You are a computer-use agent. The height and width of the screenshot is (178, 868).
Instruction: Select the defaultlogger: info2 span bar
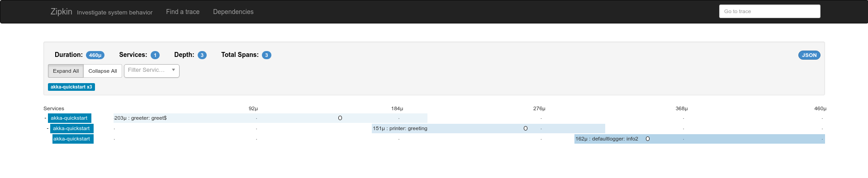point(699,139)
